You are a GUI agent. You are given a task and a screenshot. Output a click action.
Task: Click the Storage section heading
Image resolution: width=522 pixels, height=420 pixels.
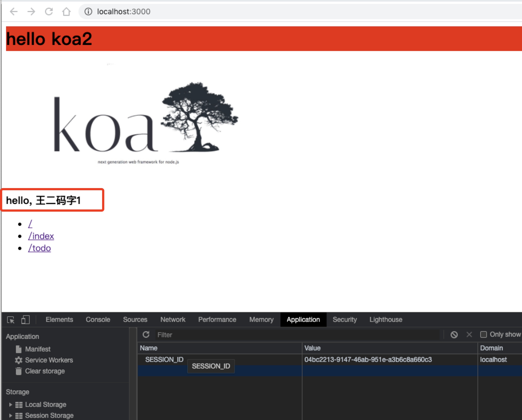pos(18,392)
